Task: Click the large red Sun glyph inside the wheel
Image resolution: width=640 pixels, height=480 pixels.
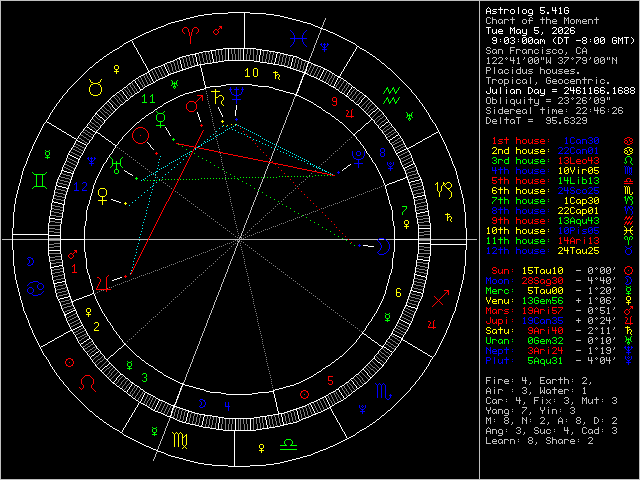Action: point(140,136)
